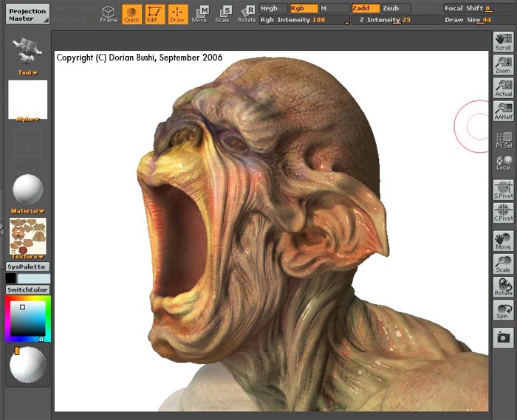Adjust the Focal Shift slider
The height and width of the screenshot is (420, 517).
(x=480, y=8)
